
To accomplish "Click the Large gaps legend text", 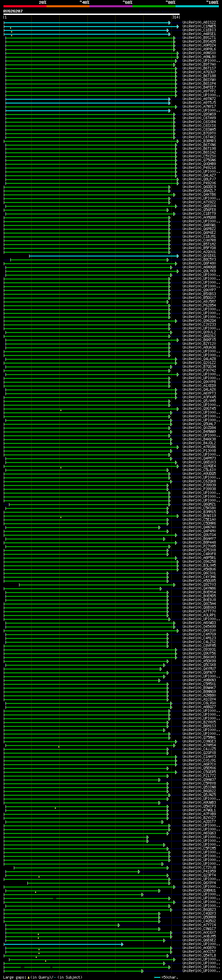I will [x=43, y=977].
